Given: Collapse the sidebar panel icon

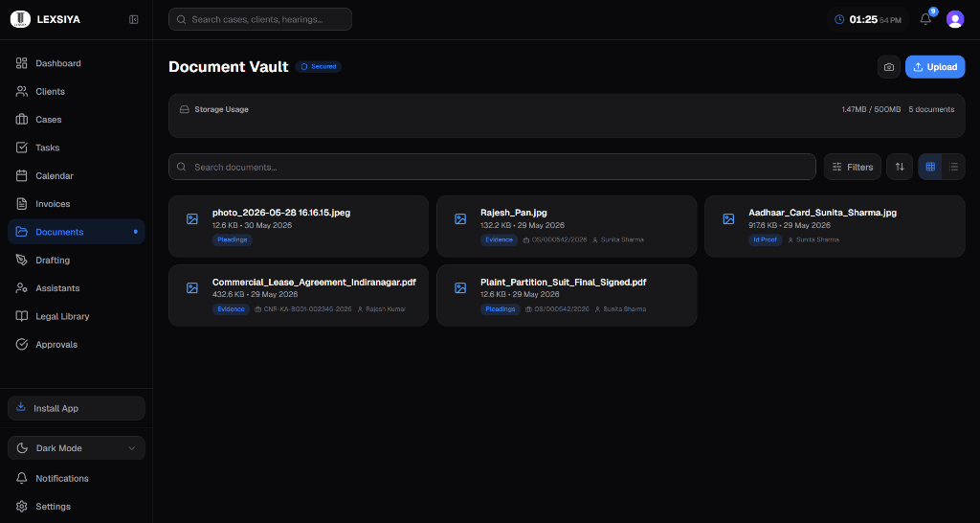Looking at the screenshot, I should coord(133,19).
